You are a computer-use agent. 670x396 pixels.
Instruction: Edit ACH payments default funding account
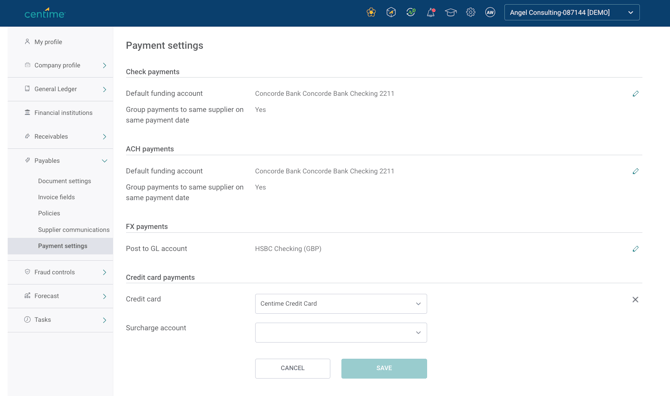(x=635, y=171)
